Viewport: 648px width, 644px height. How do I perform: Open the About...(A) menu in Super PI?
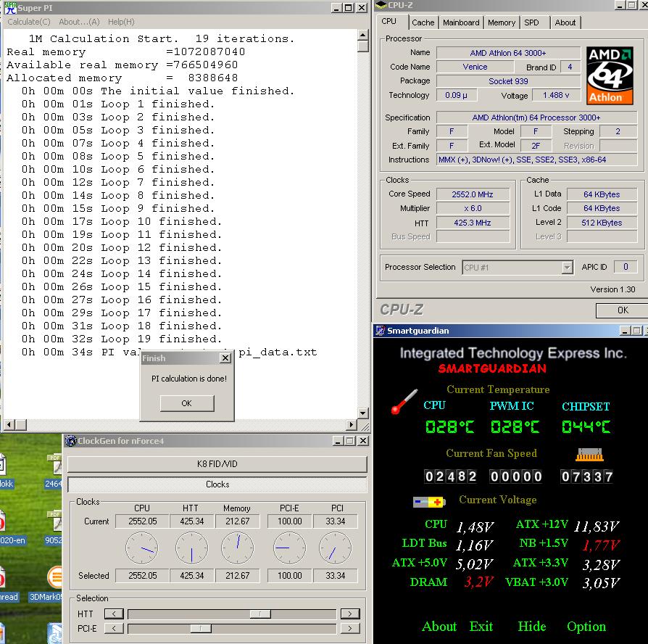tap(79, 22)
